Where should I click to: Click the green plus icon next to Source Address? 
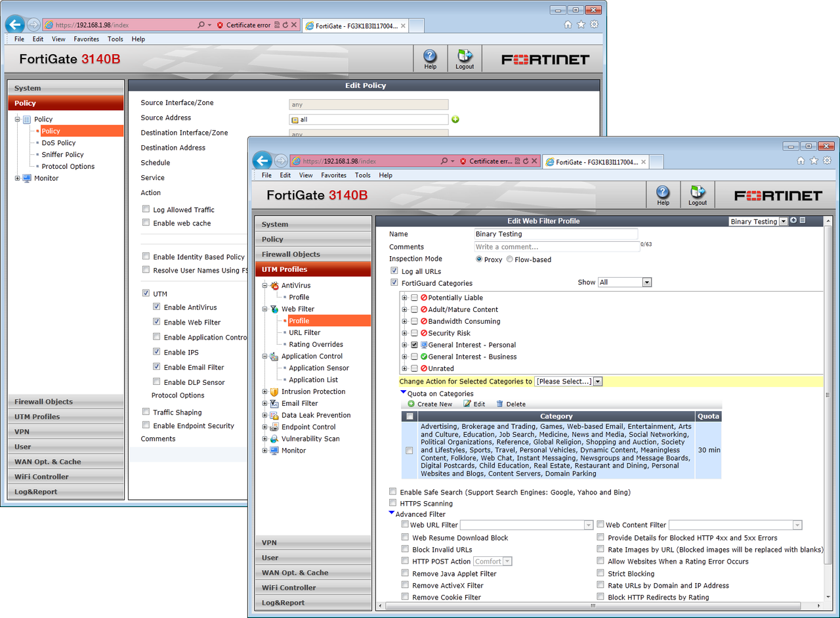click(x=455, y=120)
